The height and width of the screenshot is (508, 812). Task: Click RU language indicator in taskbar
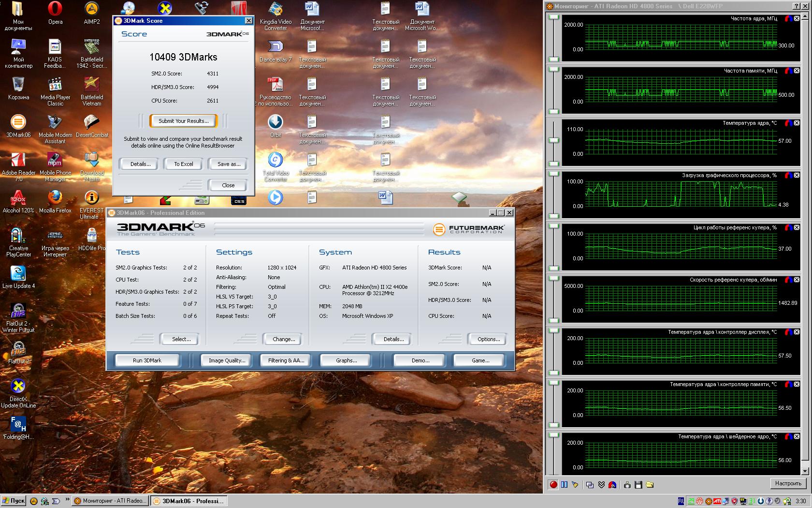click(x=681, y=501)
